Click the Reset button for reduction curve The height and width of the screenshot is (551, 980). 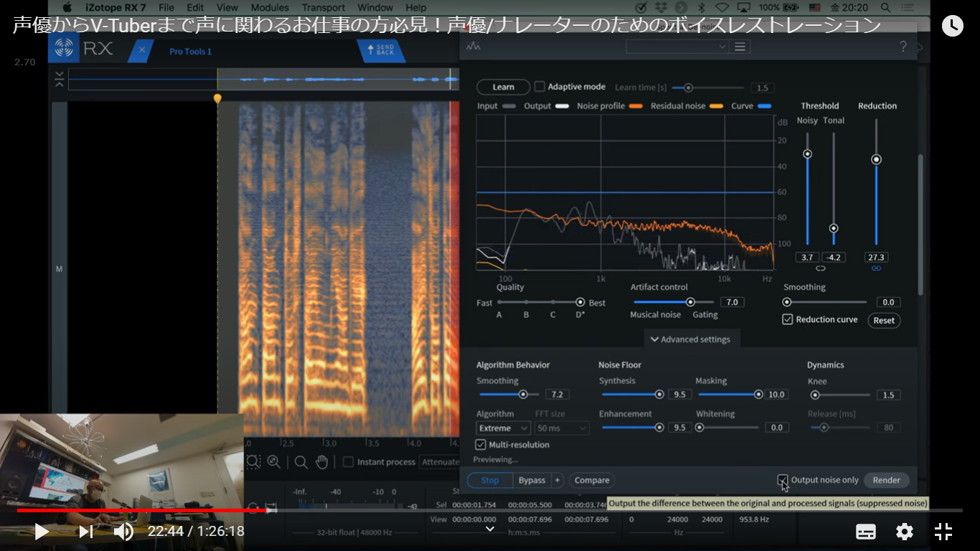(x=884, y=321)
